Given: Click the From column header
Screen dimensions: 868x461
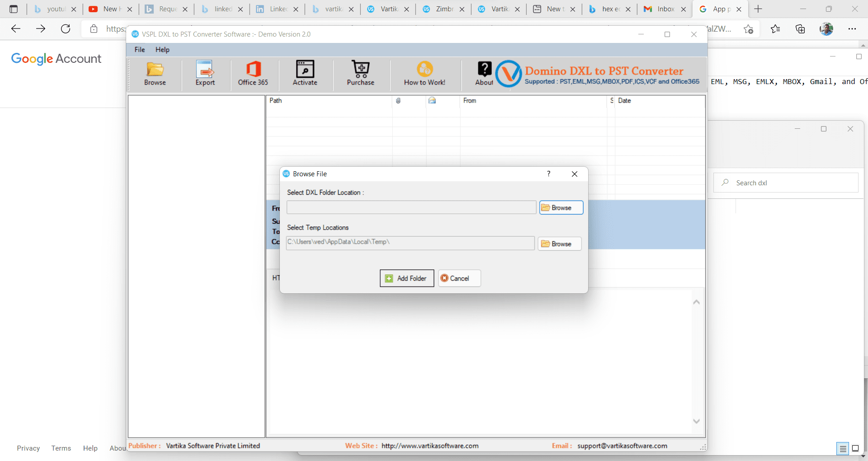Looking at the screenshot, I should pyautogui.click(x=533, y=100).
